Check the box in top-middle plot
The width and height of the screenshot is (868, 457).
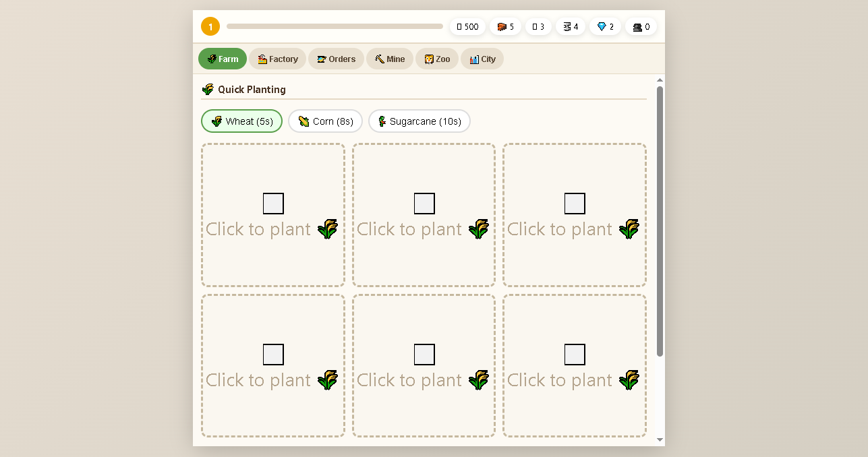[424, 204]
